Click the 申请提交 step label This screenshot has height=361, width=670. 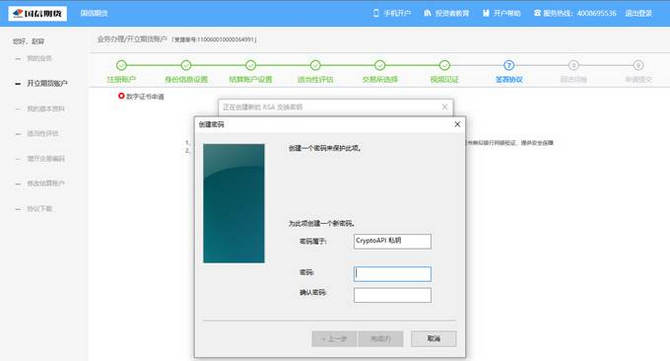click(638, 79)
